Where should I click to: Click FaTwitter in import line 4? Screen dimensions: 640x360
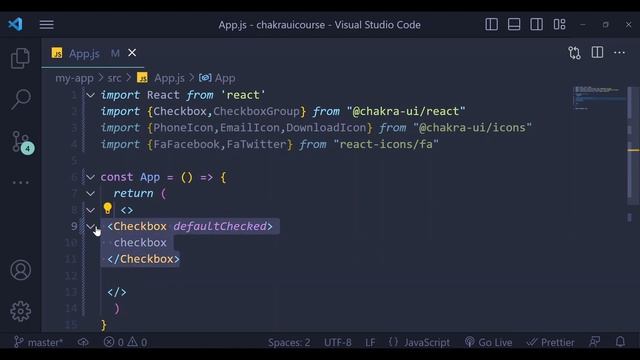point(256,144)
